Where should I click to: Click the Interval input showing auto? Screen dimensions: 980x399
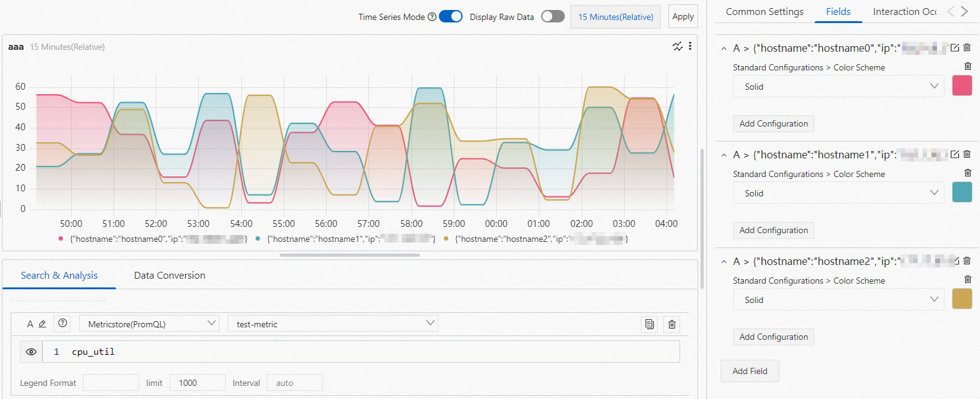[x=294, y=383]
